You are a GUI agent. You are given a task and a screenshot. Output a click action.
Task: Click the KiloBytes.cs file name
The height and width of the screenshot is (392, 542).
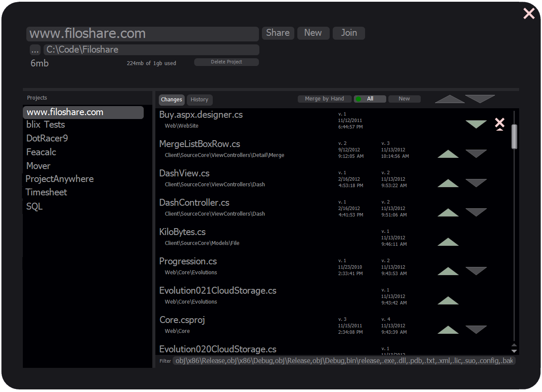(183, 232)
